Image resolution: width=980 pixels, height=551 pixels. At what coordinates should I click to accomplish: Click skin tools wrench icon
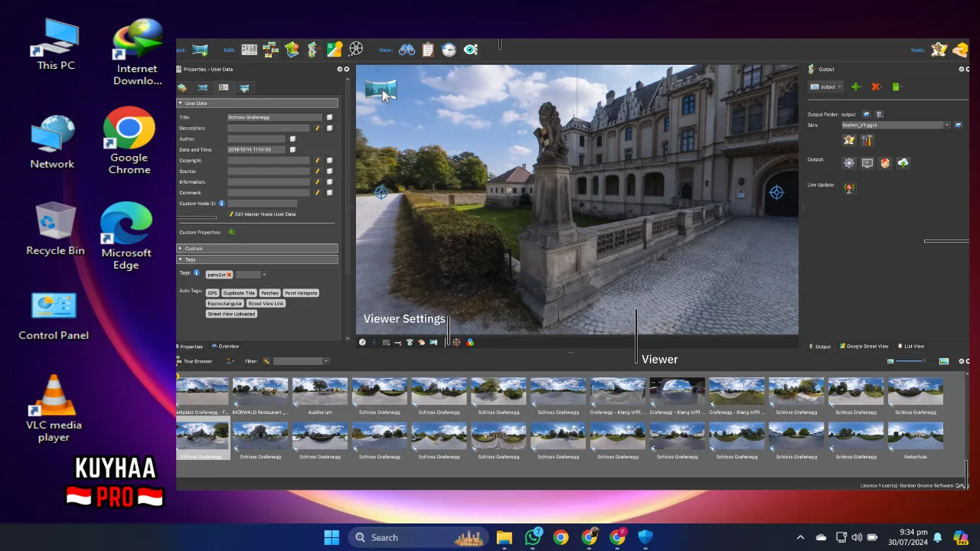[x=867, y=140]
